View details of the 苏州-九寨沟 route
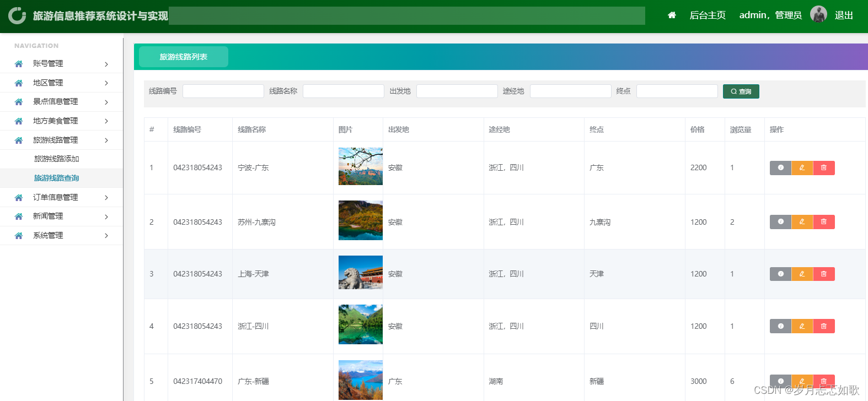Screen dimensions: 868x401 coord(780,222)
